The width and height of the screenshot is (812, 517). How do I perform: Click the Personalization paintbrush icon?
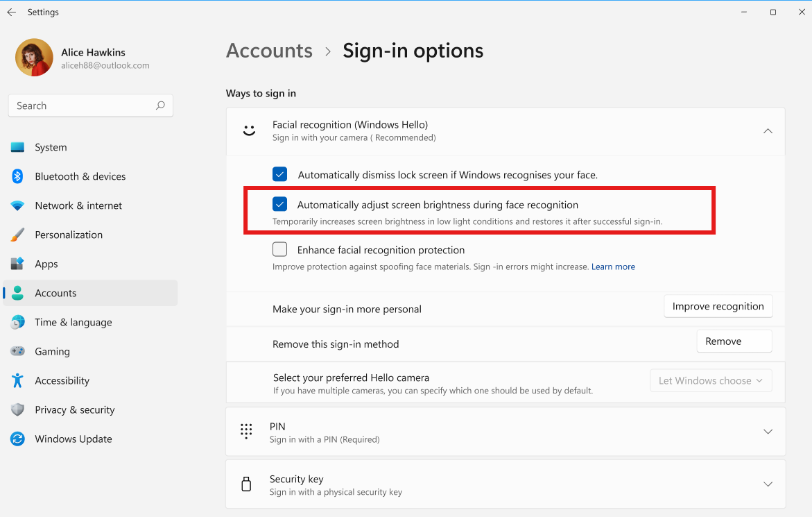coord(17,235)
